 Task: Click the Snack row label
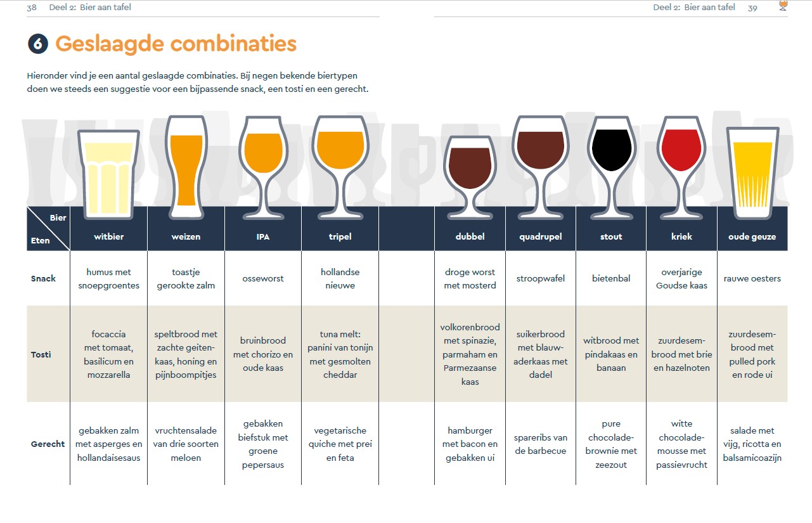click(44, 278)
